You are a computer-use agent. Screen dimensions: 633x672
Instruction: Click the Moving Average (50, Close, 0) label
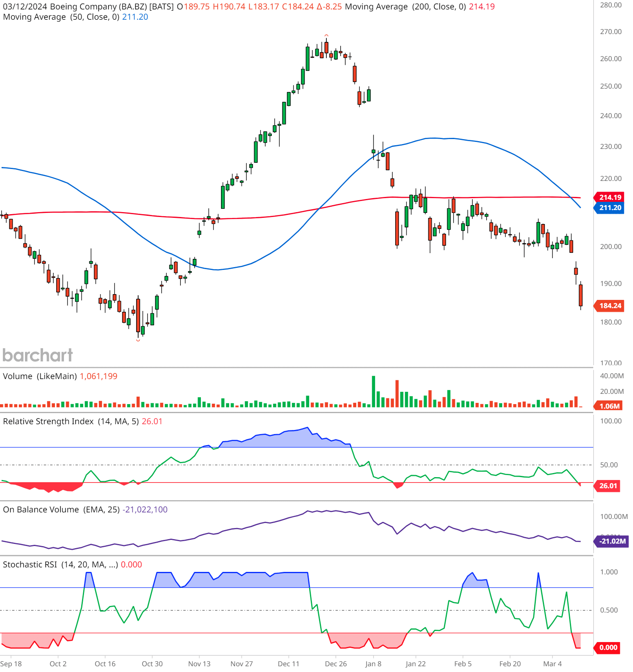click(61, 17)
